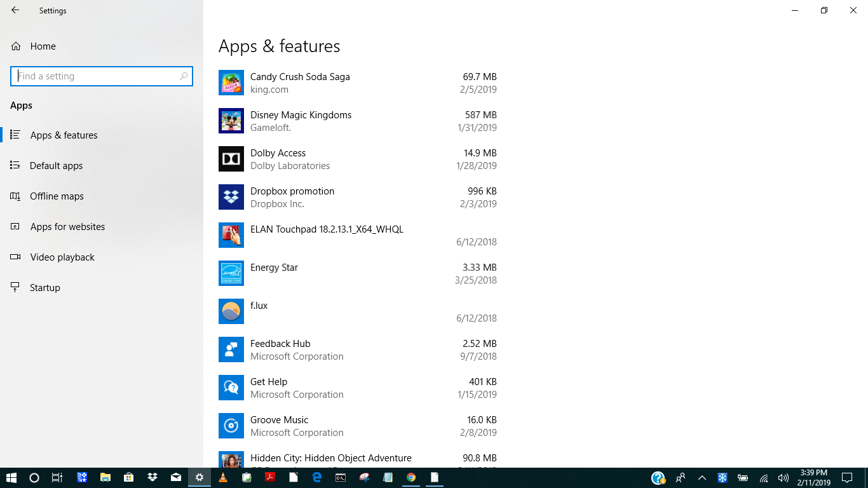Select the Groove Music app name
The height and width of the screenshot is (488, 868).
279,420
